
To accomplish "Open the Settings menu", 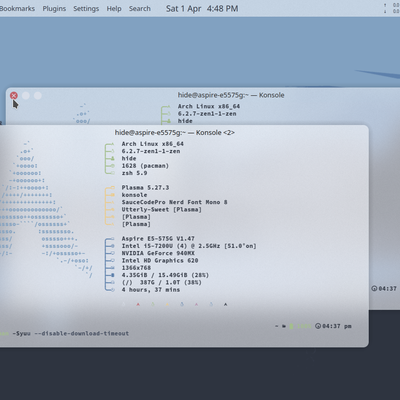I will (x=86, y=9).
